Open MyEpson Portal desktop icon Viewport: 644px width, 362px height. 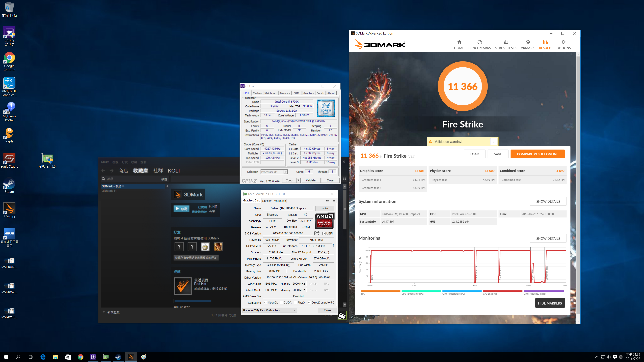[9, 112]
